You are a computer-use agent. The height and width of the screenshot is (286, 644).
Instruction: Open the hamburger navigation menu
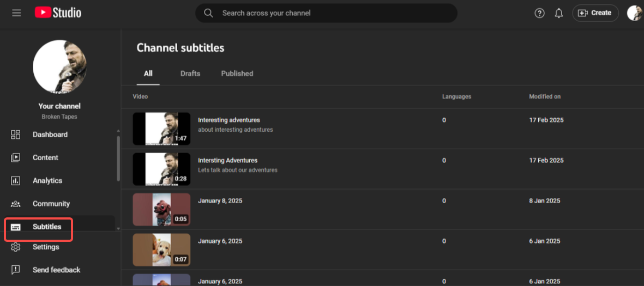16,13
